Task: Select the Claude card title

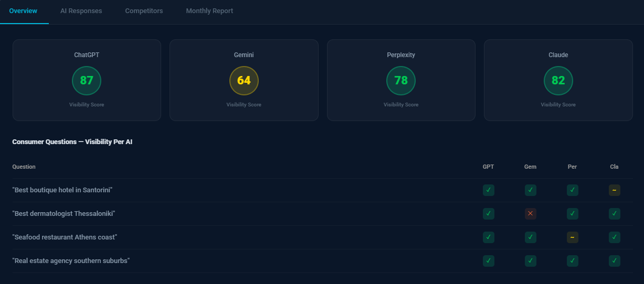Action: (x=558, y=55)
